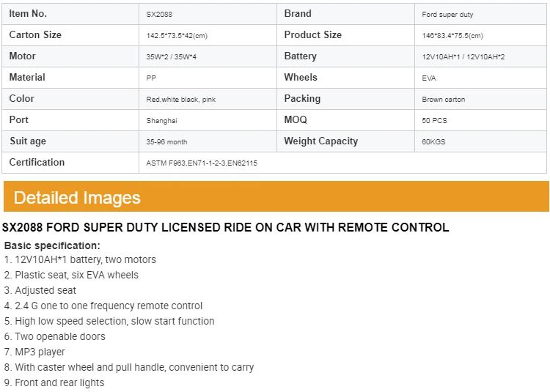Click the Suit age value 35-96 month
This screenshot has width=550, height=392.
[x=167, y=142]
